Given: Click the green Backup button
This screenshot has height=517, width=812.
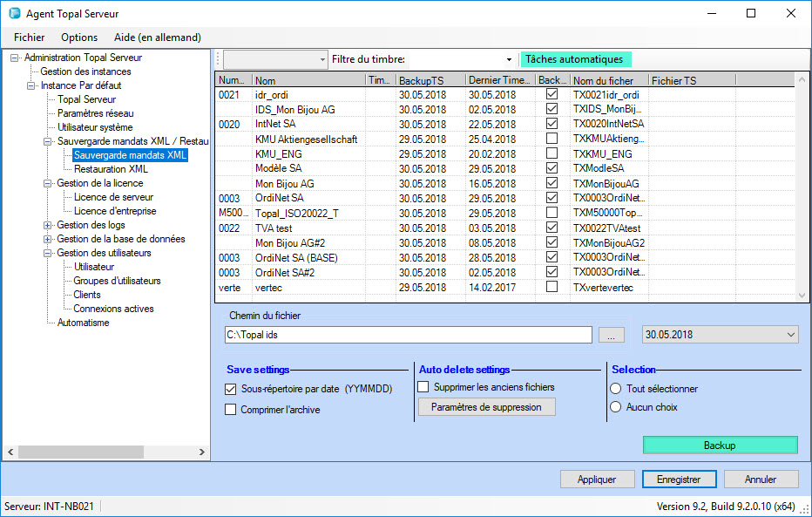Looking at the screenshot, I should coord(720,446).
